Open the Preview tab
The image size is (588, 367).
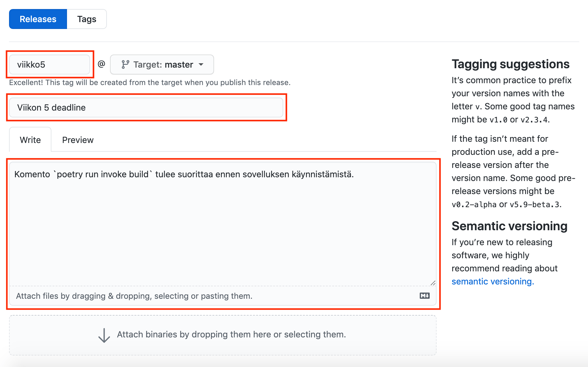click(78, 140)
